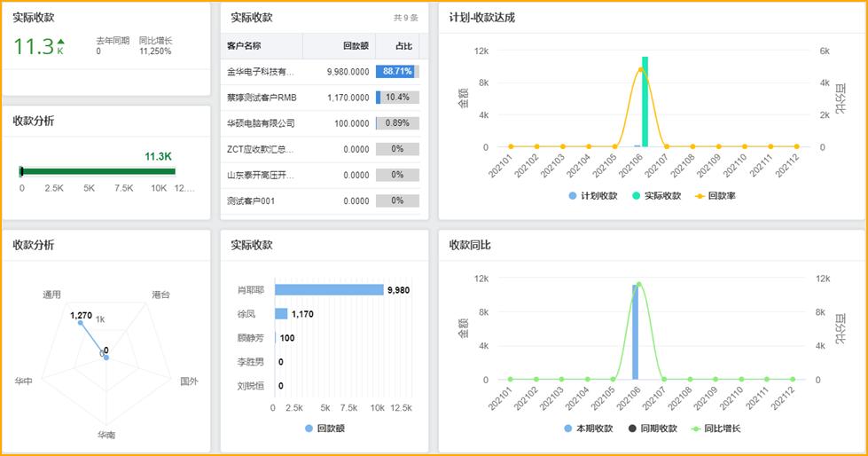Viewport: 868px width, 456px height.
Task: Click the 收款同比 panel title
Action: pyautogui.click(x=469, y=245)
